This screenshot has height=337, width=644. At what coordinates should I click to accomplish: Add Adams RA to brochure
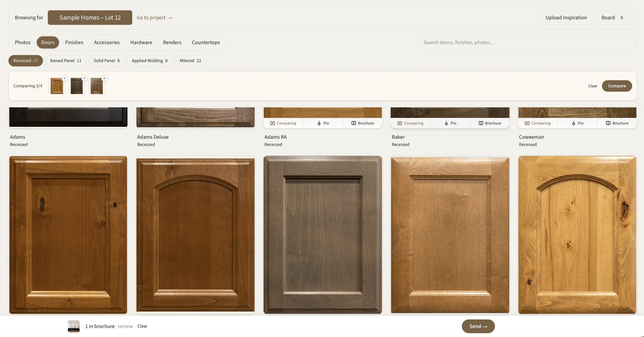pyautogui.click(x=362, y=123)
